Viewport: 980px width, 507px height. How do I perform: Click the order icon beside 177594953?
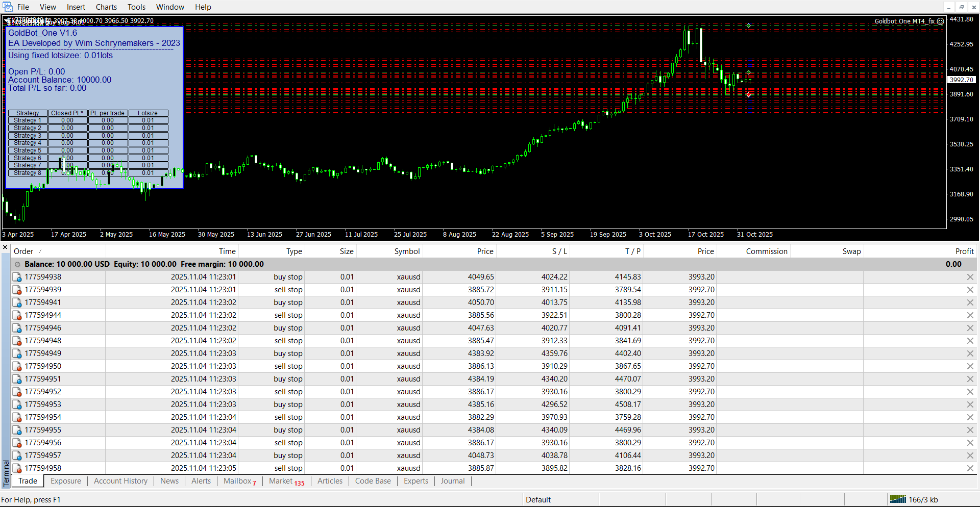pos(17,404)
